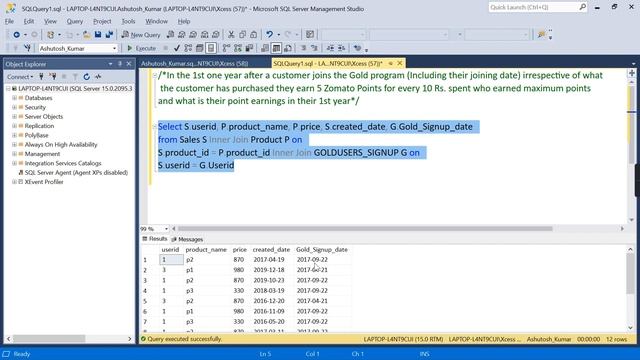Click the Connect Object Explorer plug icon

(x=41, y=76)
